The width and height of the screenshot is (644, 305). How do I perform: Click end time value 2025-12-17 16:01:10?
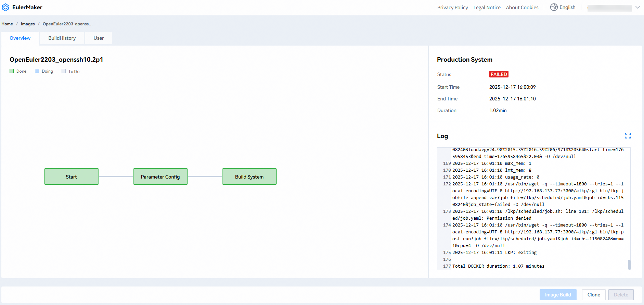pyautogui.click(x=513, y=99)
